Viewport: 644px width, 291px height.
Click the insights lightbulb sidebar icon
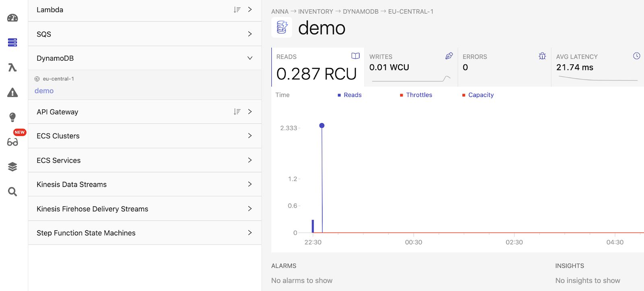(12, 117)
